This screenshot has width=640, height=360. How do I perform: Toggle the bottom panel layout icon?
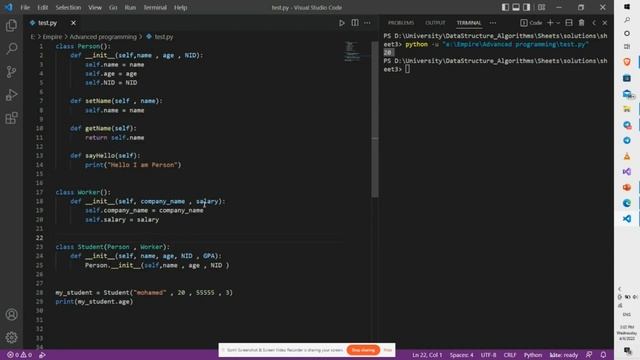(516, 7)
